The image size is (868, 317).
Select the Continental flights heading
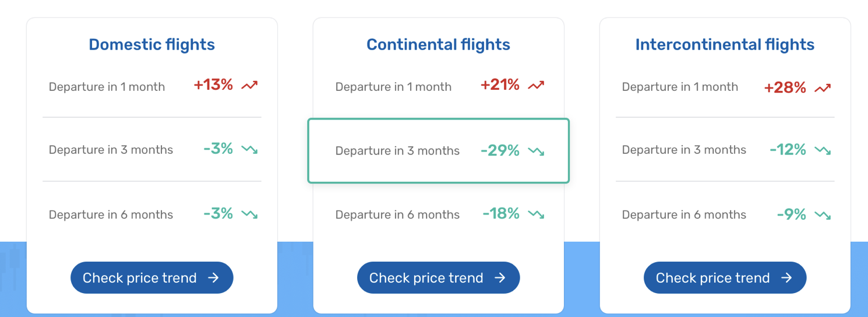pos(438,45)
